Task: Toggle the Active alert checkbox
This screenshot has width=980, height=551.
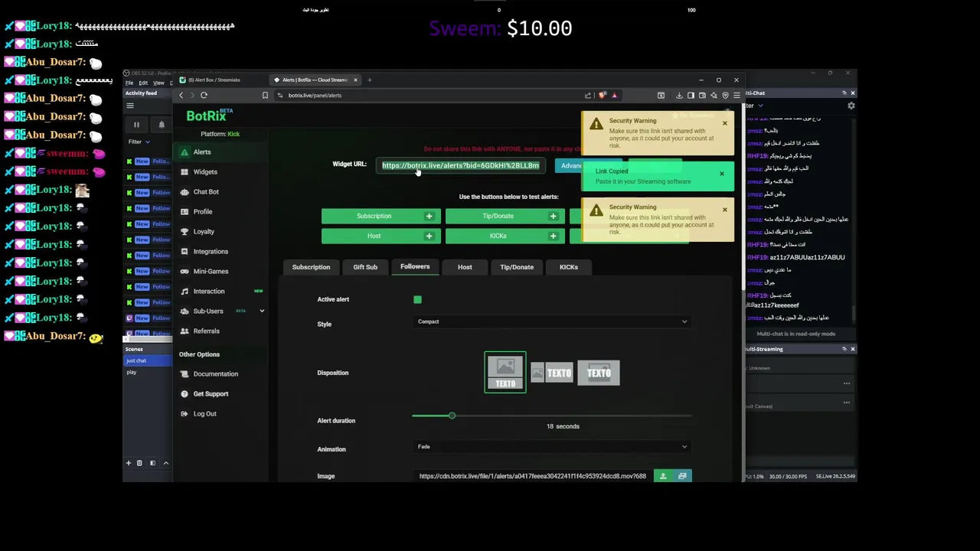Action: tap(417, 300)
